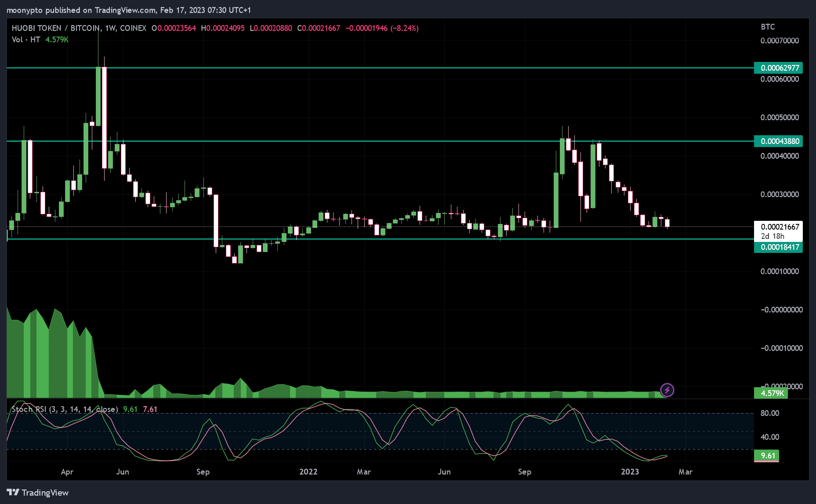Select the 0.00062977 price line label
Image resolution: width=816 pixels, height=504 pixels.
coord(779,68)
